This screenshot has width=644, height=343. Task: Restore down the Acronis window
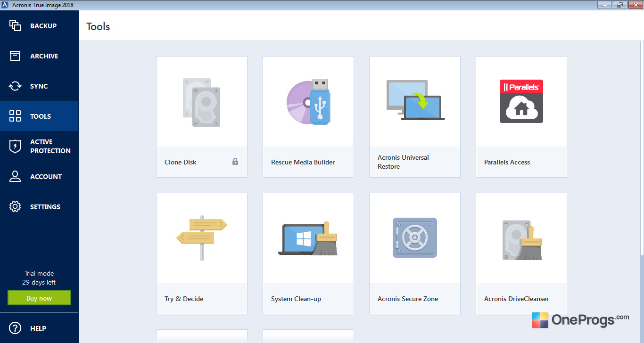619,5
